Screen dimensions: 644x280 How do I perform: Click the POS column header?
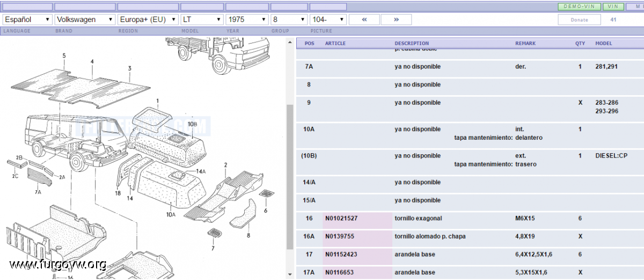(310, 43)
